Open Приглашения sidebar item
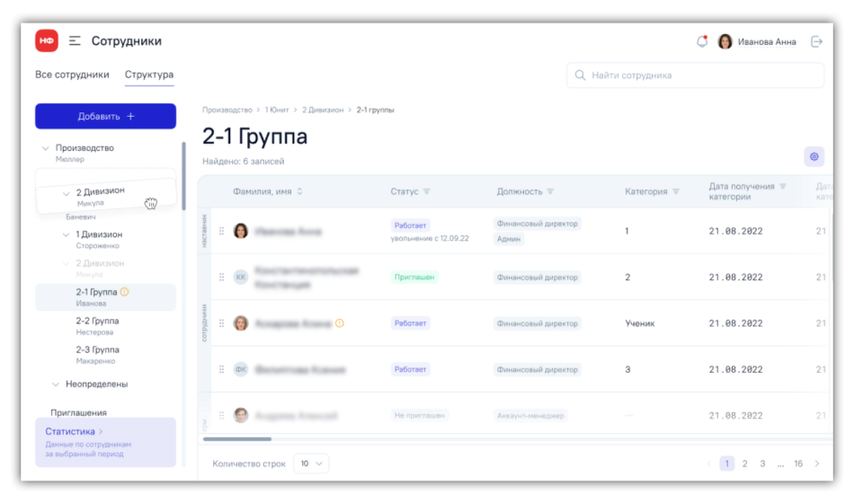854x504 pixels. tap(78, 412)
